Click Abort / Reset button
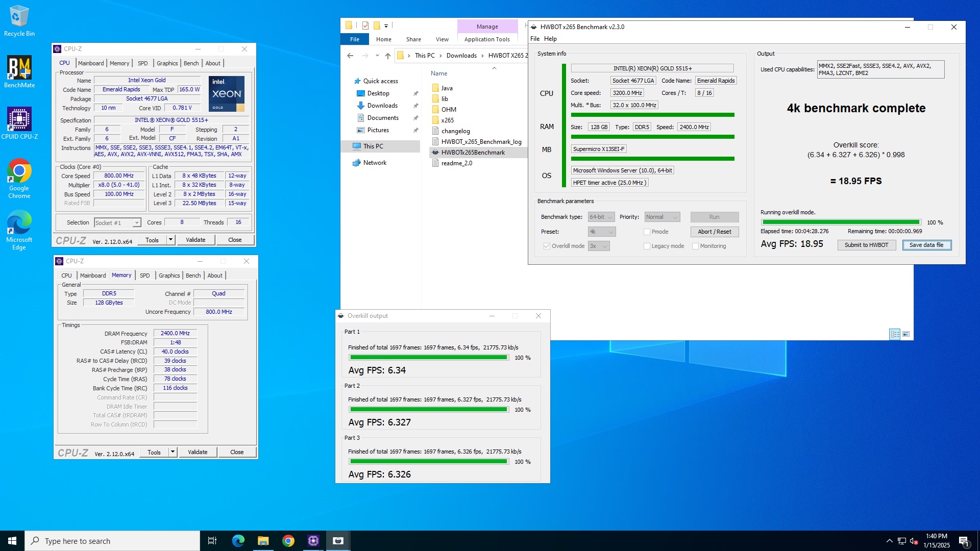Screen dimensions: 980x551 pyautogui.click(x=715, y=232)
